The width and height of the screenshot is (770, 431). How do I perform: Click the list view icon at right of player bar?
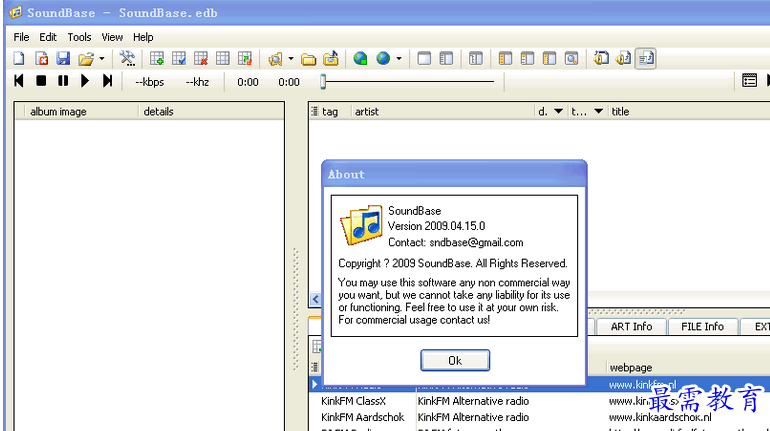tap(749, 81)
